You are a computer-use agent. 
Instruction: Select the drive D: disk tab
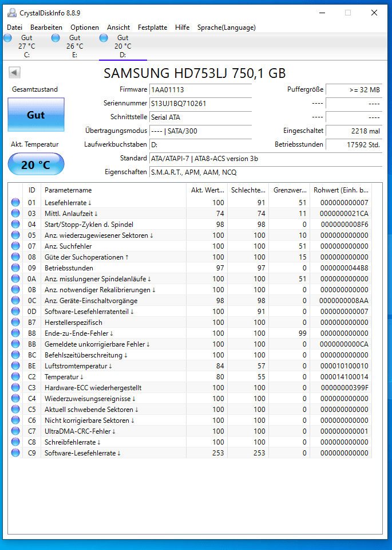click(x=122, y=46)
